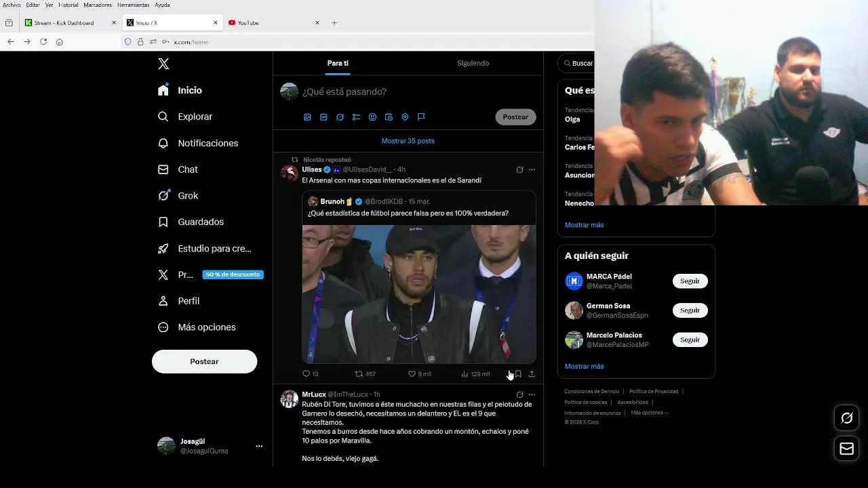Close the Inicio / X browser tab
The height and width of the screenshot is (488, 868).
216,23
